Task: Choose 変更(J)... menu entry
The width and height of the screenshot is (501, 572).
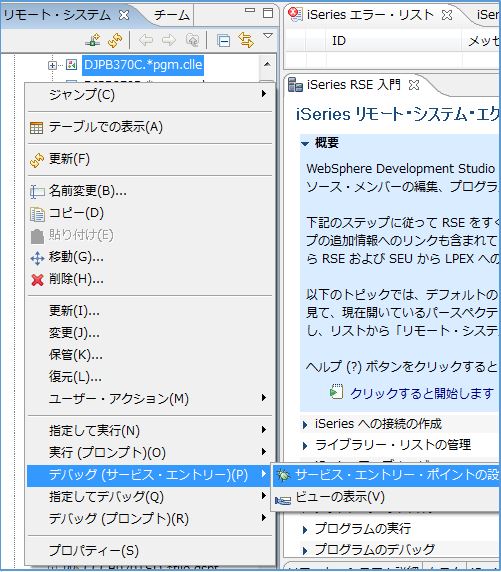Action: [150, 333]
